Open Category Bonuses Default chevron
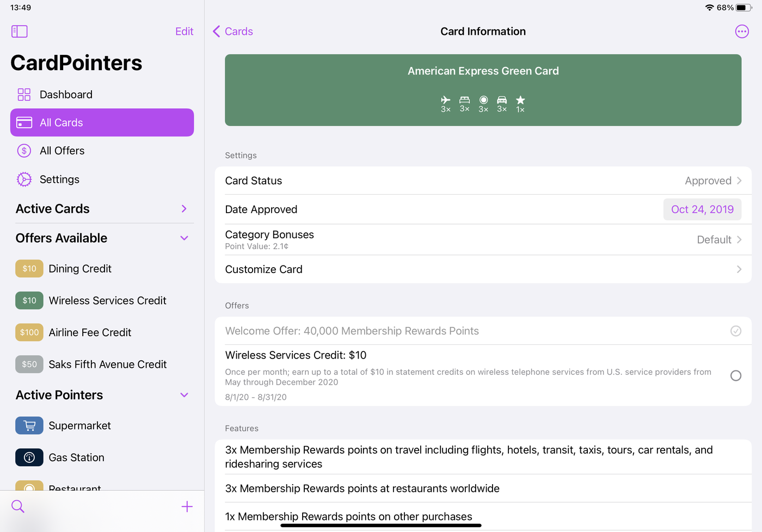This screenshot has height=532, width=762. click(x=739, y=239)
